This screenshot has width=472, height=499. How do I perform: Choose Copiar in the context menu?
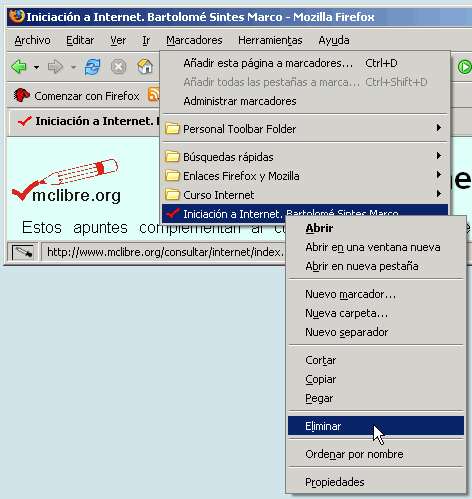tap(376, 379)
